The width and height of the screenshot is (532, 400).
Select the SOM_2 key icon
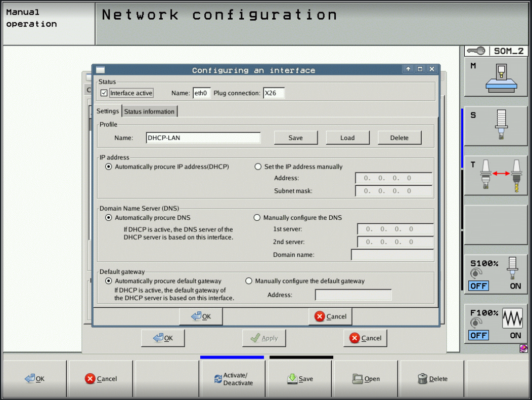pos(495,51)
